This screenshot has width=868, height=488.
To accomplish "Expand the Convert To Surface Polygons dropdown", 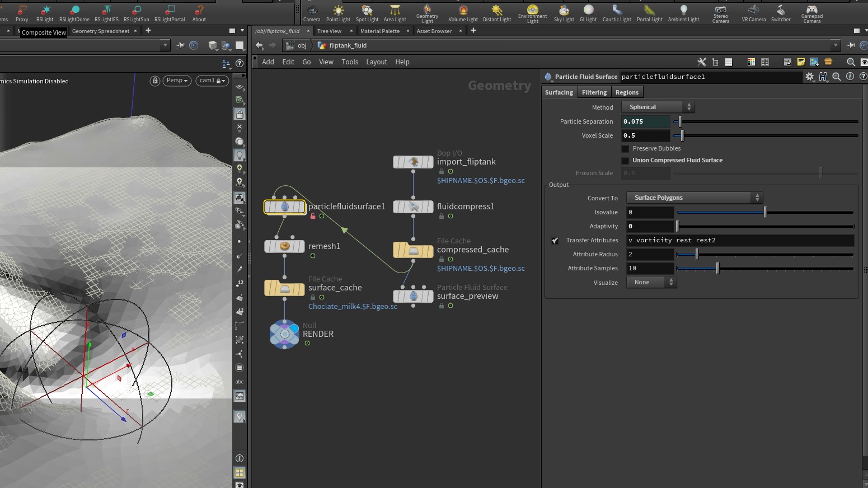I will (x=694, y=198).
